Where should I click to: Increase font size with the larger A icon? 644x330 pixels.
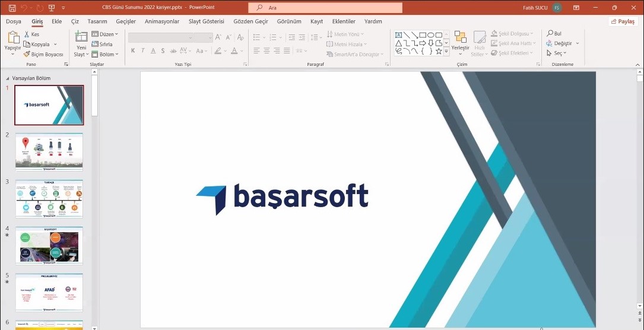coord(218,37)
